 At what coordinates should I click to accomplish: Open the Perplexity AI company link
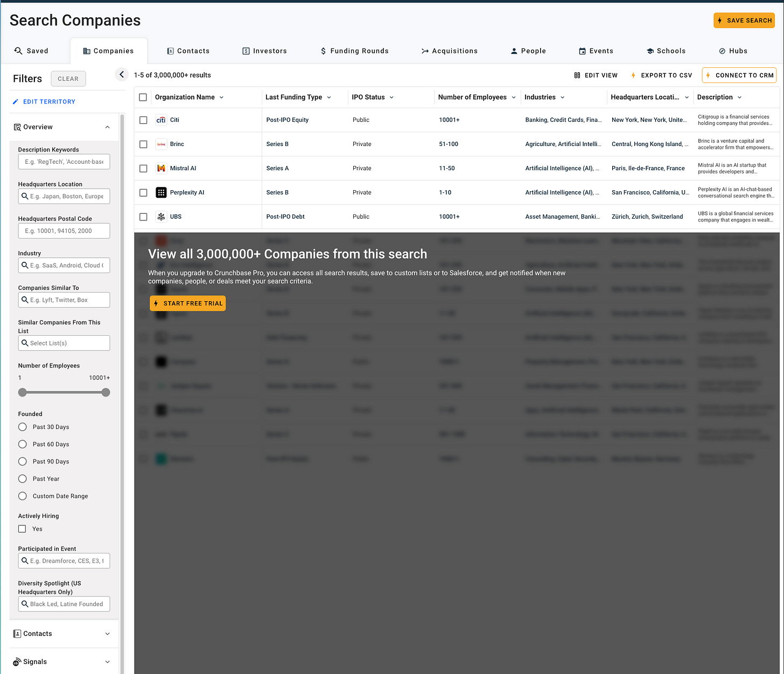point(187,192)
